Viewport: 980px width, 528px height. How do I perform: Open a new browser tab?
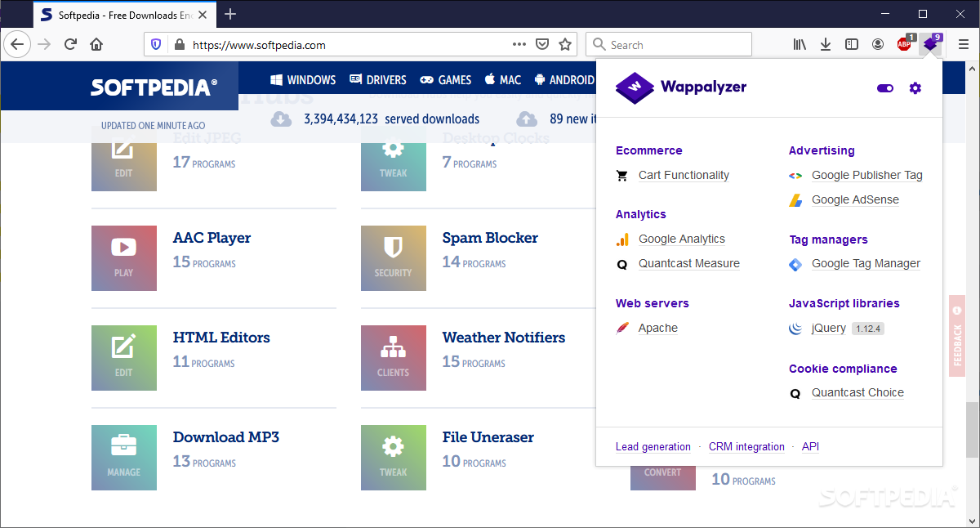click(x=230, y=14)
